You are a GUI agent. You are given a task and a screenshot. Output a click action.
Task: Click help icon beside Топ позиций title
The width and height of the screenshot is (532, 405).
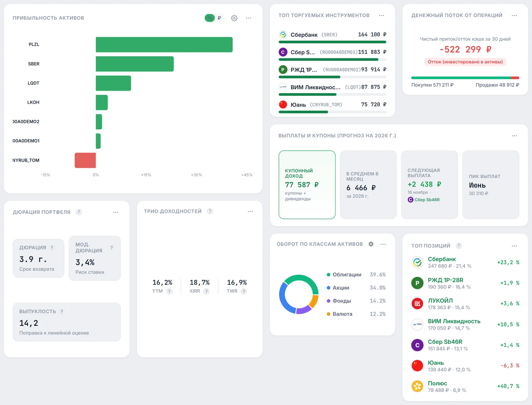[x=459, y=246]
